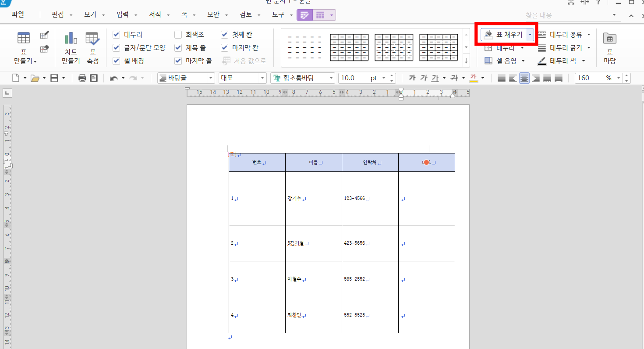Open 표 마당 table gallery
The image size is (644, 349).
609,47
